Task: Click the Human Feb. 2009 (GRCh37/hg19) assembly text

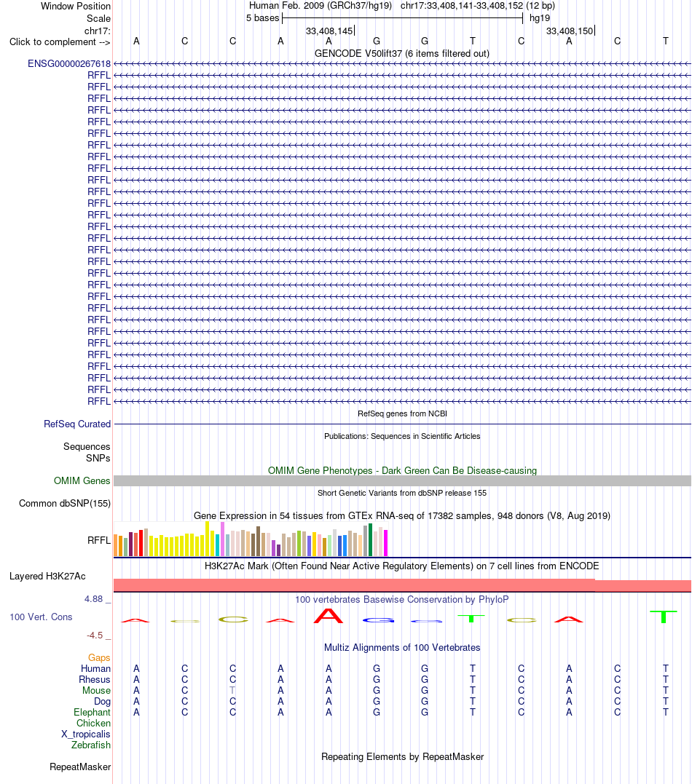Action: point(321,6)
